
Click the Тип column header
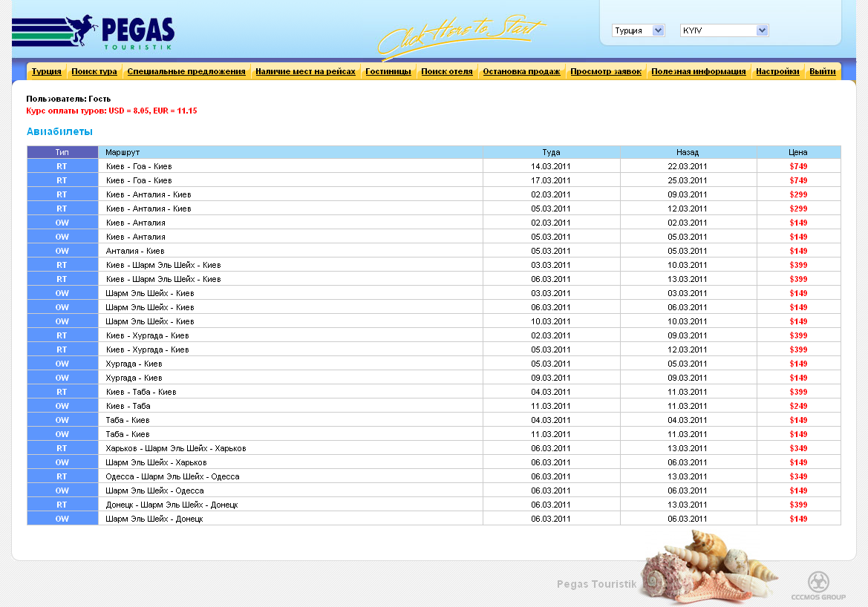pos(62,152)
